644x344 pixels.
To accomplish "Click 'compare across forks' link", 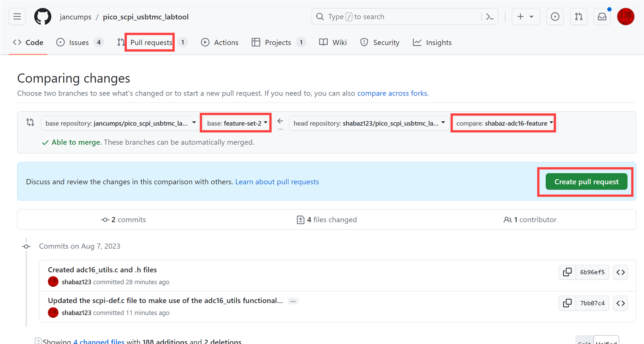I will 392,93.
